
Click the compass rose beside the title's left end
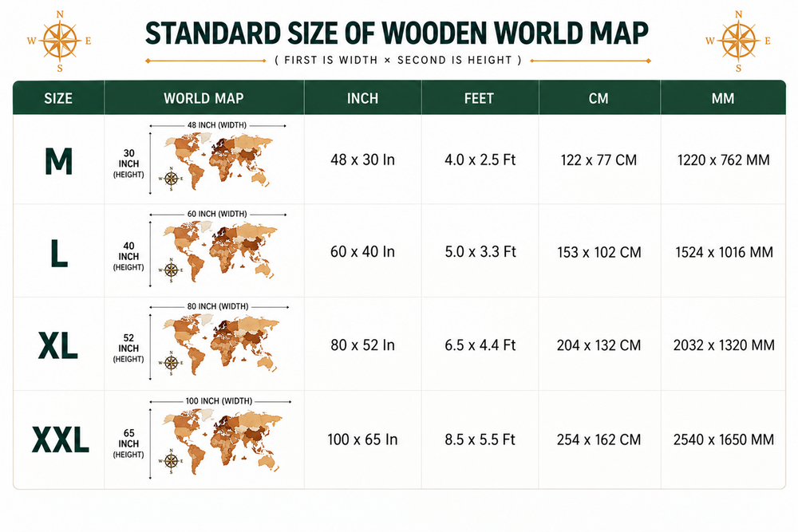(60, 41)
